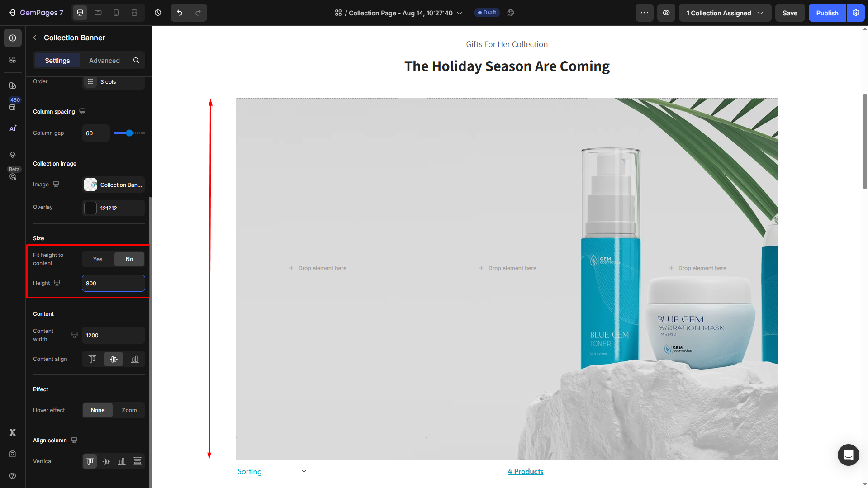Expand the Collection Page title chevron
868x488 pixels.
[460, 13]
